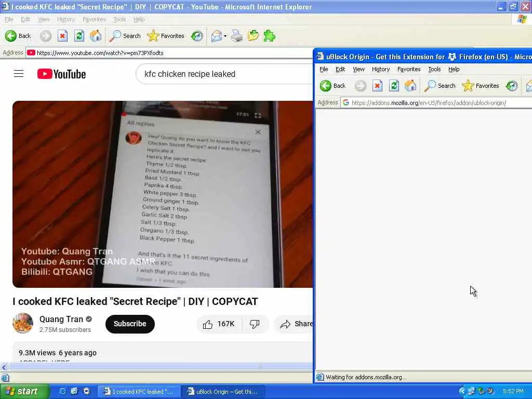The height and width of the screenshot is (399, 532).
Task: Click folder icon in YouTube window toolbar
Action: tap(253, 36)
